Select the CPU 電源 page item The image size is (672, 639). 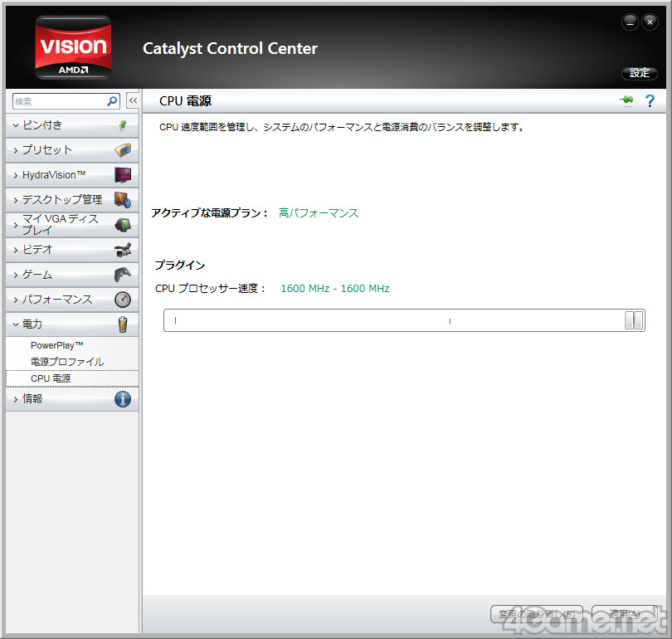pos(72,378)
